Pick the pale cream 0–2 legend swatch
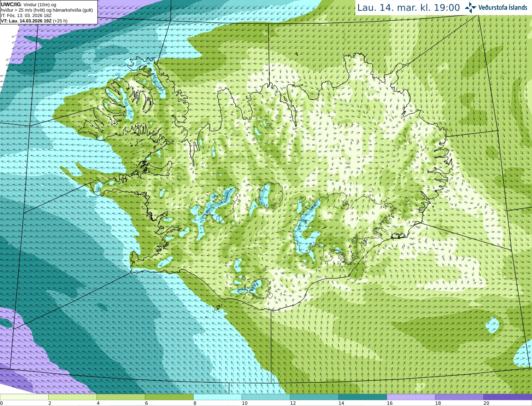532x406 pixels. 24,397
